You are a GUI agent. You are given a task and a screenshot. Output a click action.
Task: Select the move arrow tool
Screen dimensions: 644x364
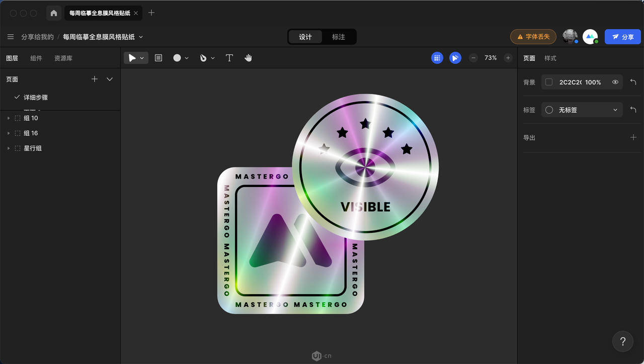click(132, 58)
